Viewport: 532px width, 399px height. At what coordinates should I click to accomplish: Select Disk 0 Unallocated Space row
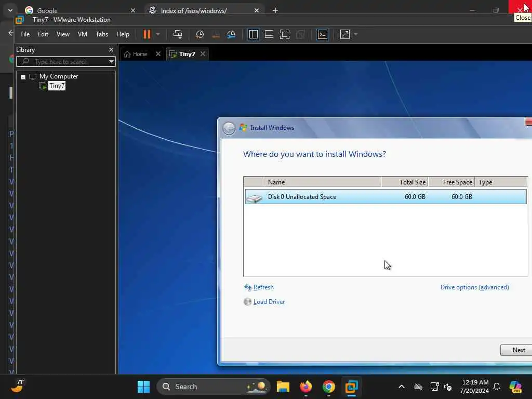(386, 197)
